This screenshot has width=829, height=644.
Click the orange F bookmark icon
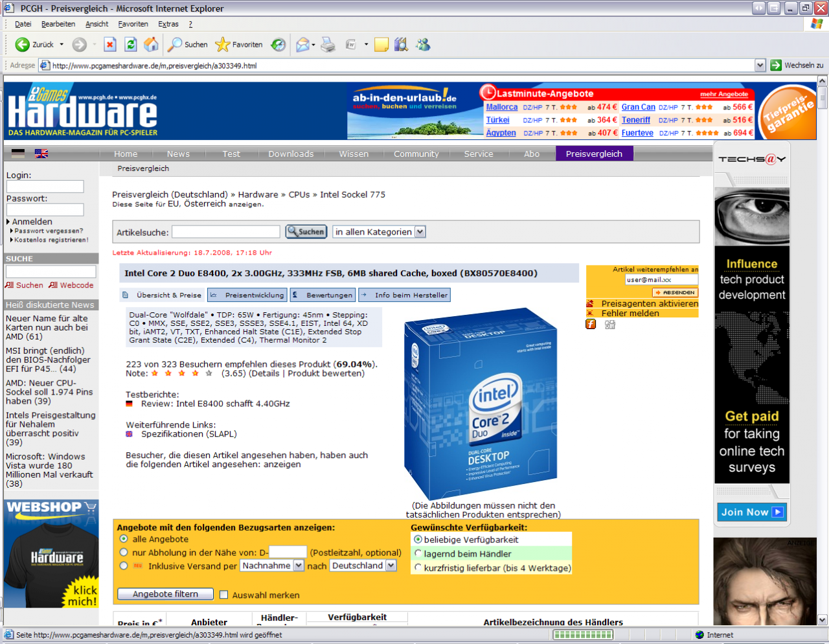click(x=591, y=324)
